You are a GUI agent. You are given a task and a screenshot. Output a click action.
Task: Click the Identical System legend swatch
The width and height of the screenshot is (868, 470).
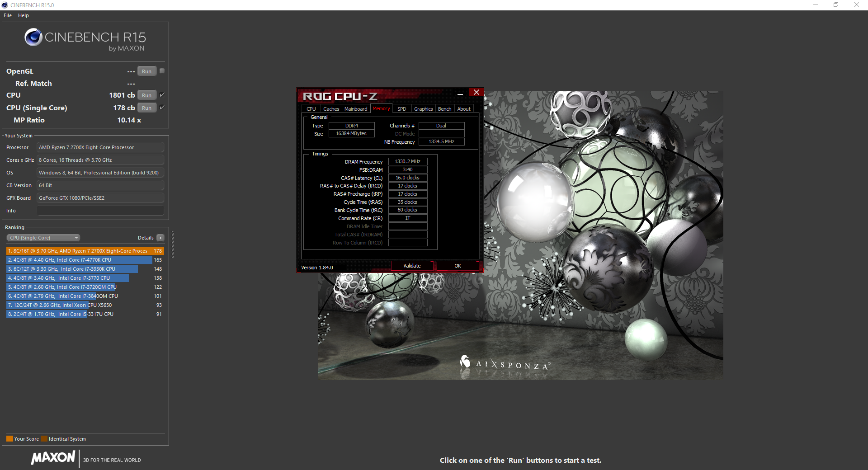(x=44, y=438)
